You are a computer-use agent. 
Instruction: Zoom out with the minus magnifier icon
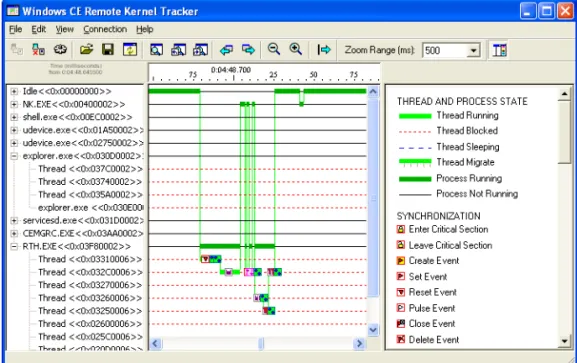[274, 49]
